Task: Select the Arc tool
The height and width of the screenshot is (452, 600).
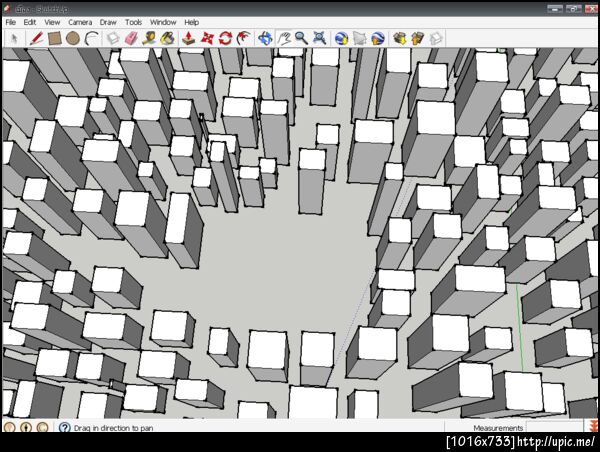Action: coord(91,38)
